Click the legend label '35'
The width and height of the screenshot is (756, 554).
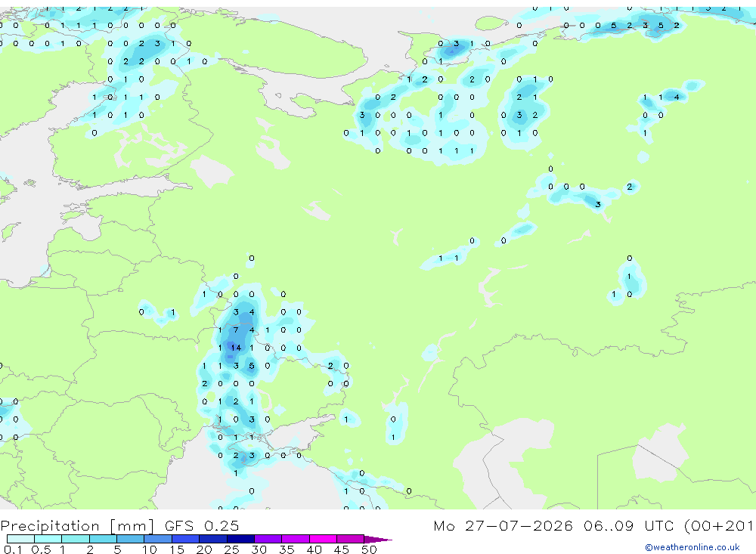[x=287, y=549]
